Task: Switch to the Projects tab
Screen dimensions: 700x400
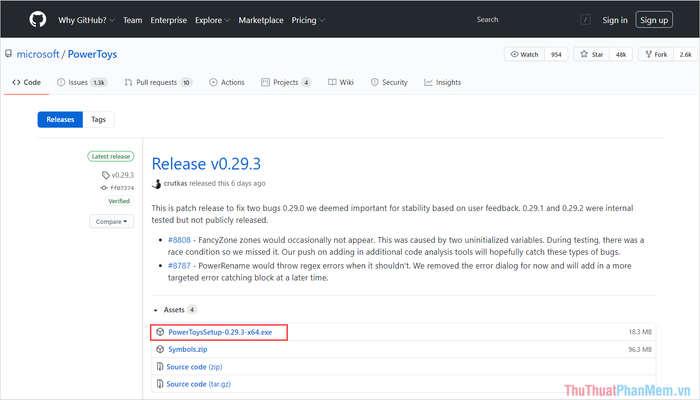Action: tap(286, 82)
